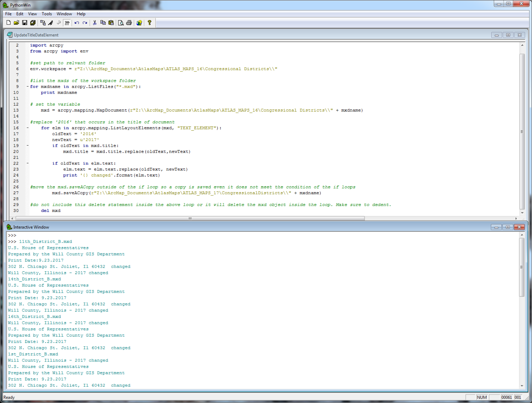Collapse the code fold at line 9
The height and width of the screenshot is (403, 532).
point(28,87)
